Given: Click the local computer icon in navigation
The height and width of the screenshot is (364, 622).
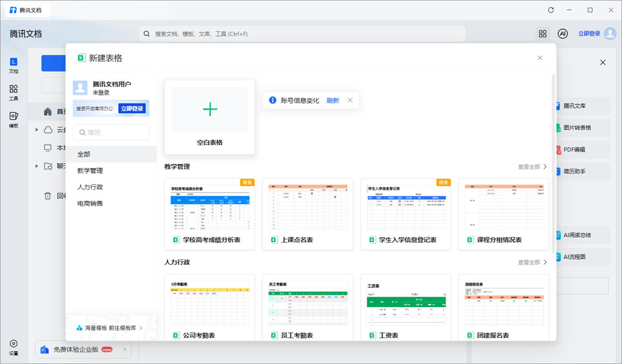Looking at the screenshot, I should tap(48, 148).
